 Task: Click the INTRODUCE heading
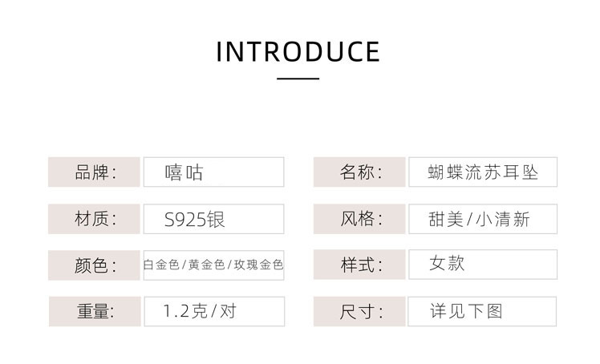click(298, 51)
